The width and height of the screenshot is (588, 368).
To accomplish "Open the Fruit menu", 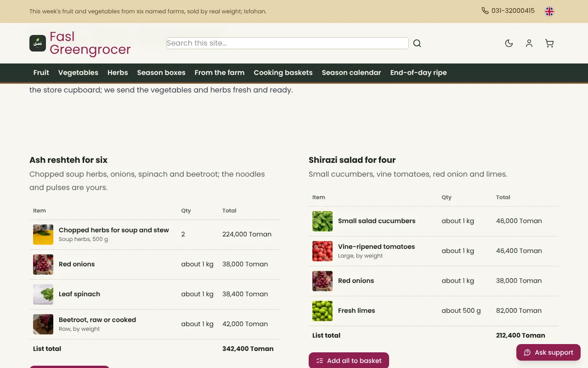I will click(x=41, y=73).
